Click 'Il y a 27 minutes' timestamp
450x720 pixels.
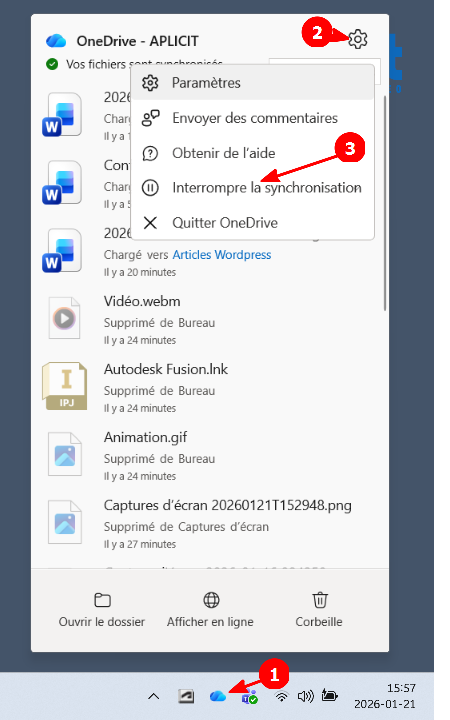click(140, 544)
